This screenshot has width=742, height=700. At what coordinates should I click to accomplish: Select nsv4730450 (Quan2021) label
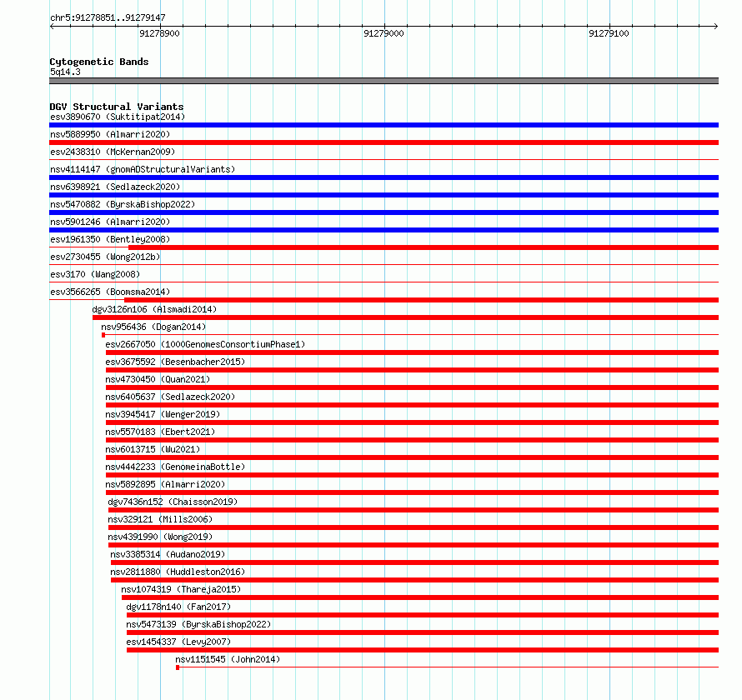pyautogui.click(x=158, y=379)
